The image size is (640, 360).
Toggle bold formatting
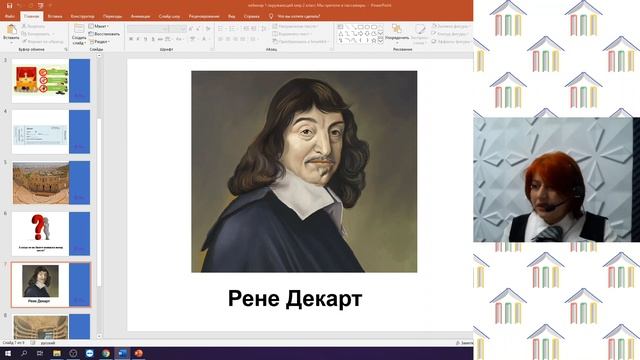pyautogui.click(x=131, y=39)
